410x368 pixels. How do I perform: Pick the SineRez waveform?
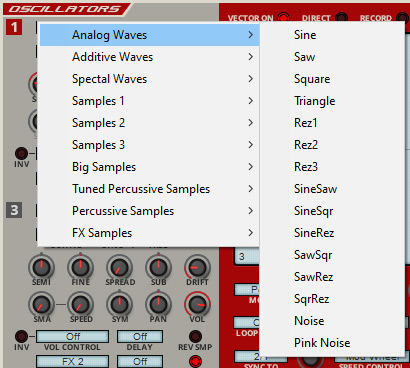[x=332, y=233]
